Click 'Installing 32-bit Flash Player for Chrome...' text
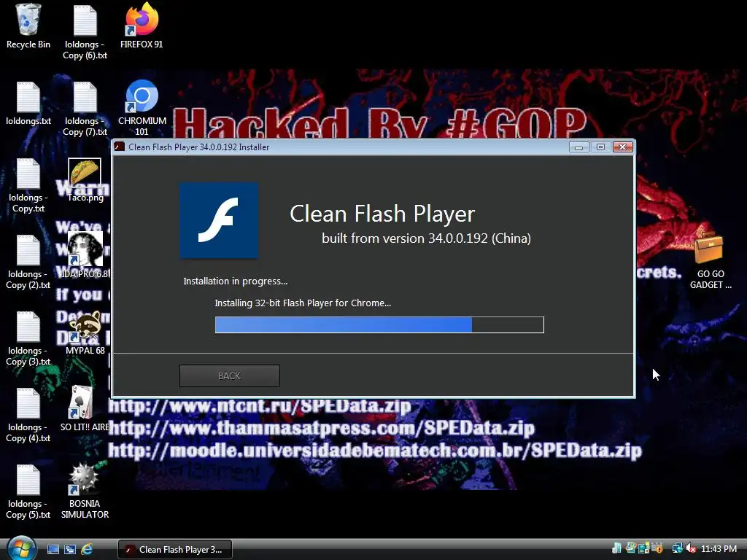This screenshot has width=747, height=560. (x=303, y=303)
